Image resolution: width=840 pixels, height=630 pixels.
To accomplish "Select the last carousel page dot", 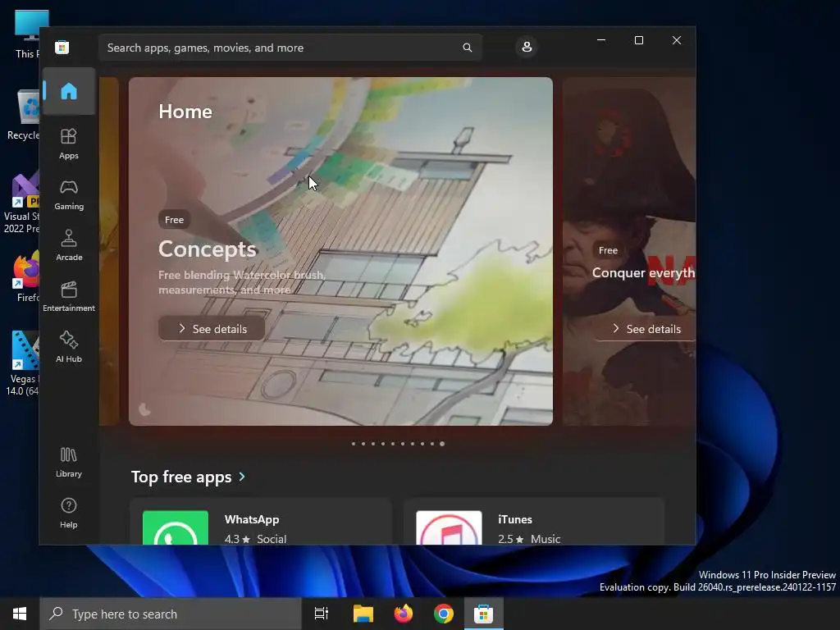I will [x=442, y=444].
